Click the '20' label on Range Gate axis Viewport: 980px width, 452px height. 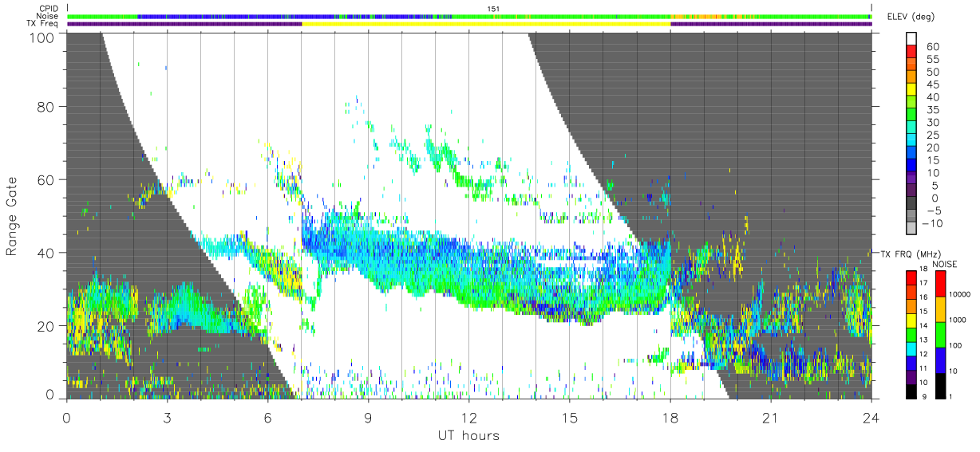pyautogui.click(x=47, y=326)
